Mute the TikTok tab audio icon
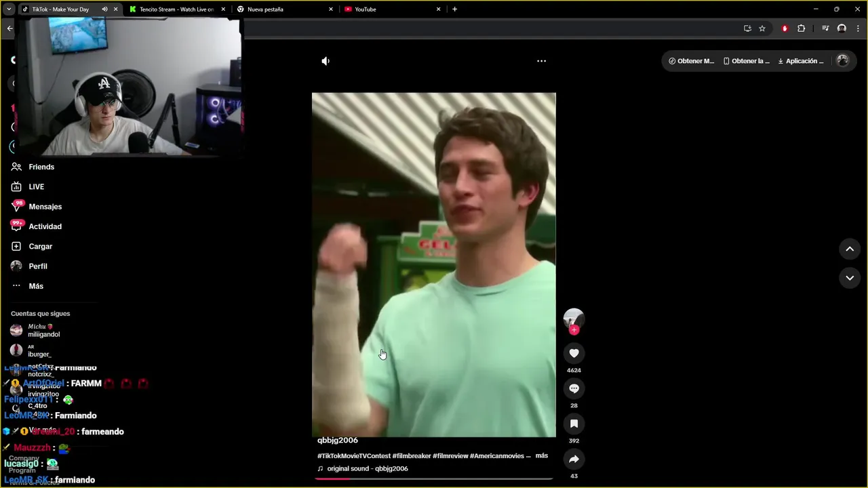 coord(104,9)
